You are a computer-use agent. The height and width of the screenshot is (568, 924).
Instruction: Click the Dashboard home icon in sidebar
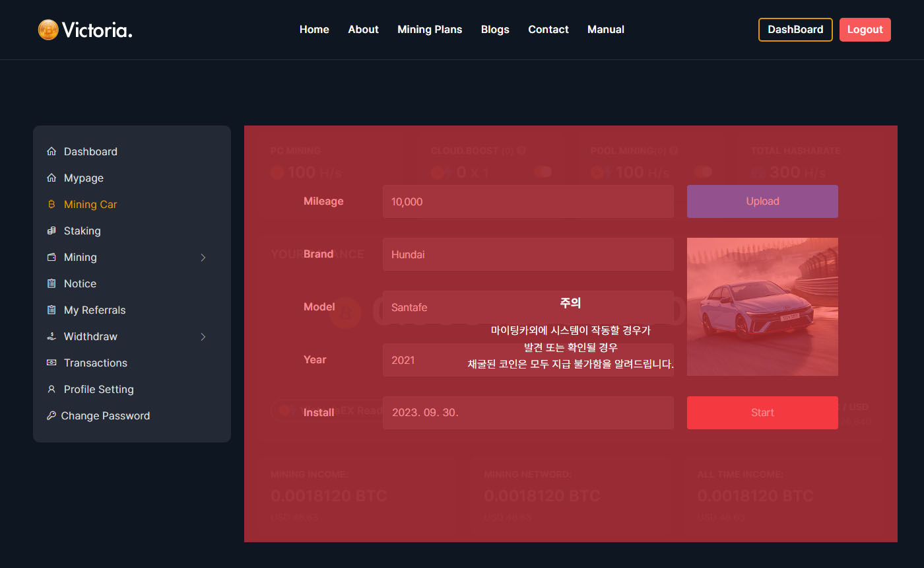tap(51, 152)
